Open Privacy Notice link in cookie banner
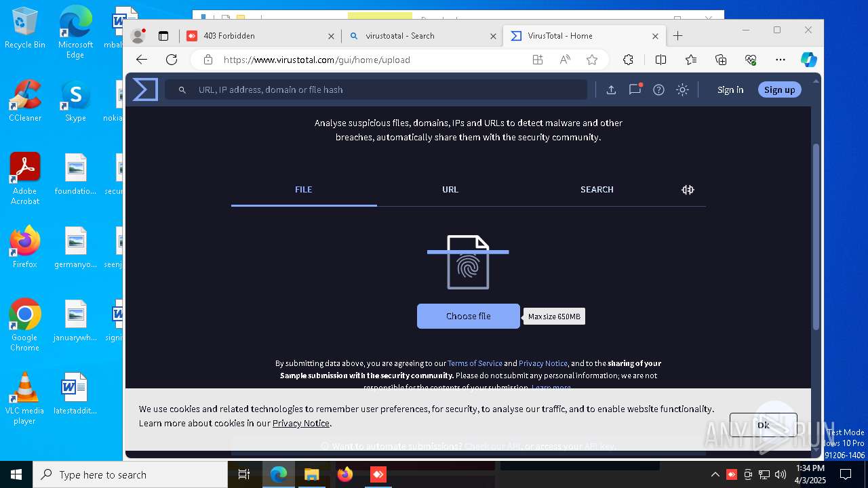868x488 pixels. pos(301,423)
